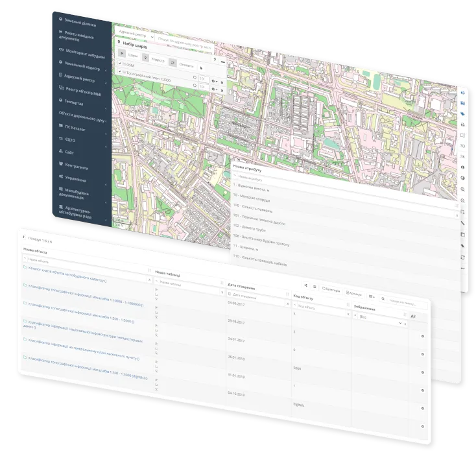Sort by Код об'єкту column header
The image size is (476, 454).
(303, 297)
